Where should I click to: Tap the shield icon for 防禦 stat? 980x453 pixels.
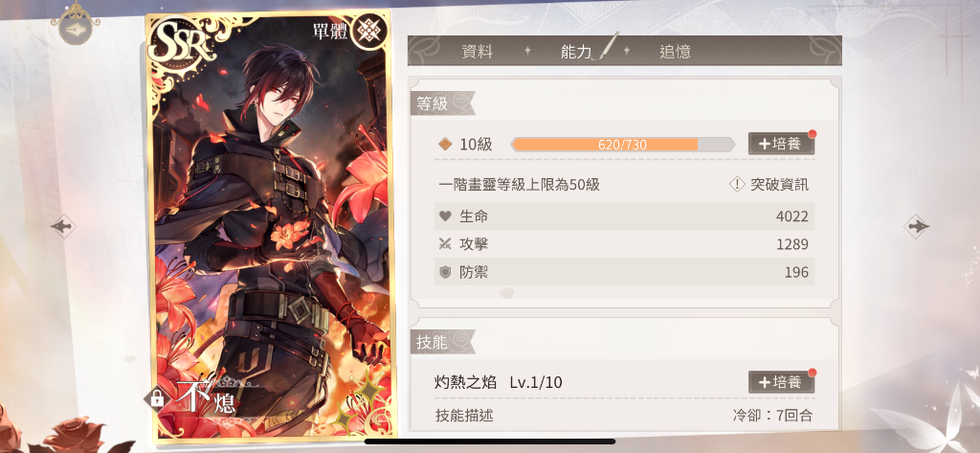445,272
